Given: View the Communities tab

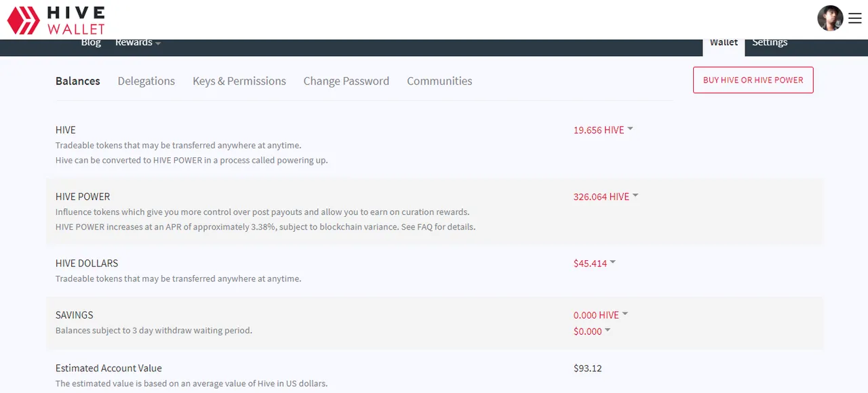Looking at the screenshot, I should click(439, 81).
